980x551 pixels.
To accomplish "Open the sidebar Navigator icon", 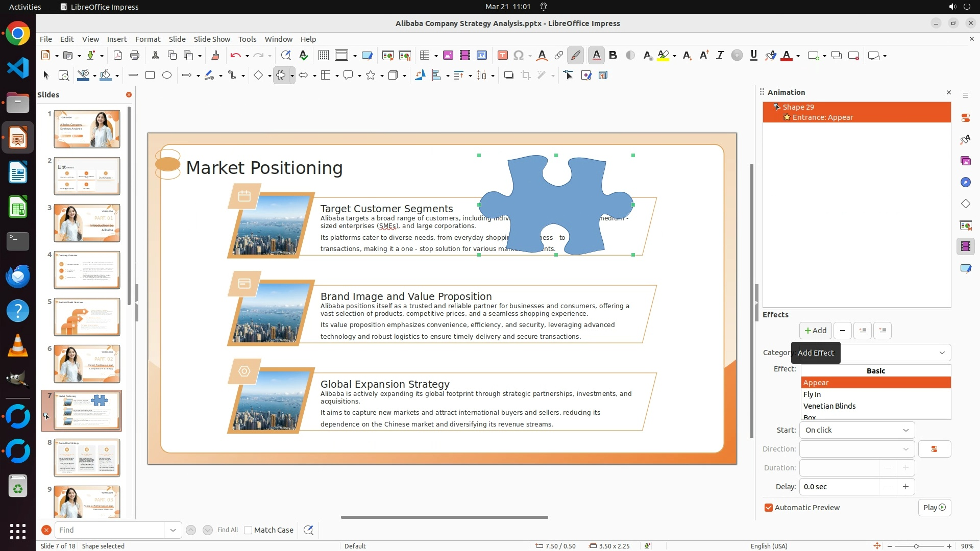I will [965, 182].
